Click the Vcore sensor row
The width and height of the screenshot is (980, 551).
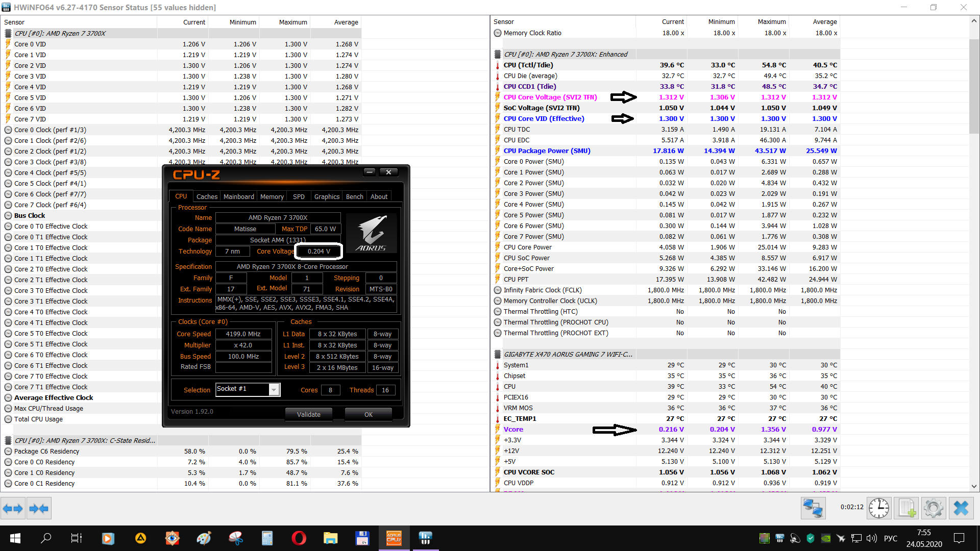(x=513, y=429)
